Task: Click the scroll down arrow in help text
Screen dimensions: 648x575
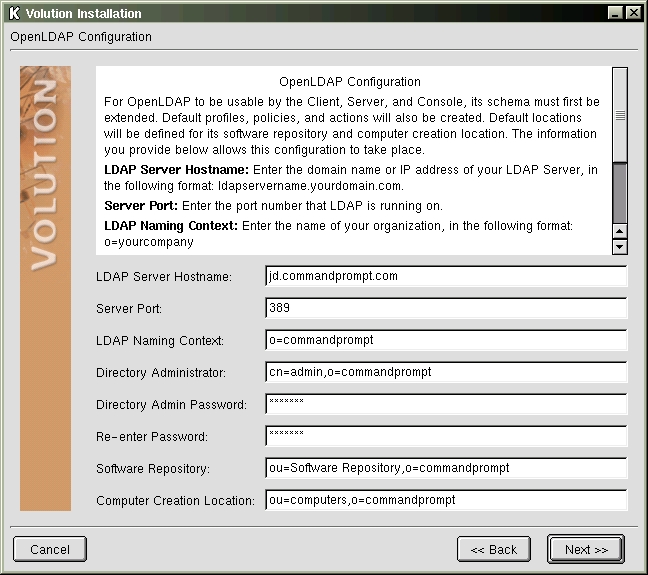Action: click(x=620, y=246)
